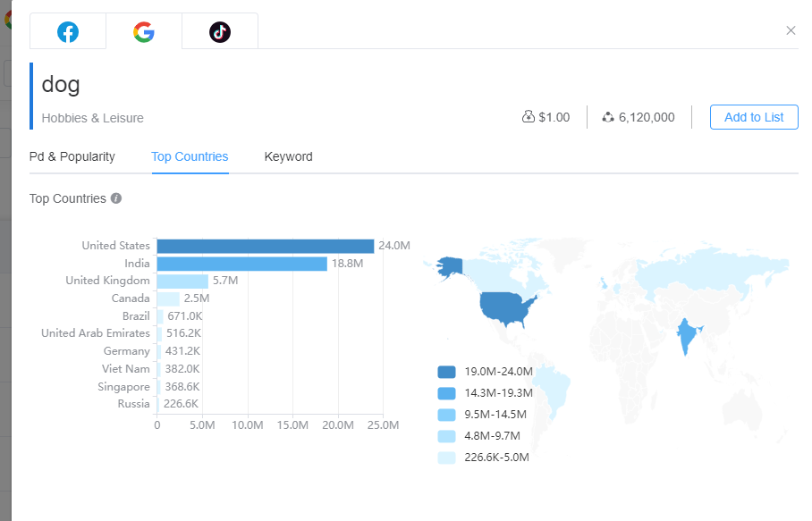Click the audience icon beside 6,120,000

pos(608,117)
